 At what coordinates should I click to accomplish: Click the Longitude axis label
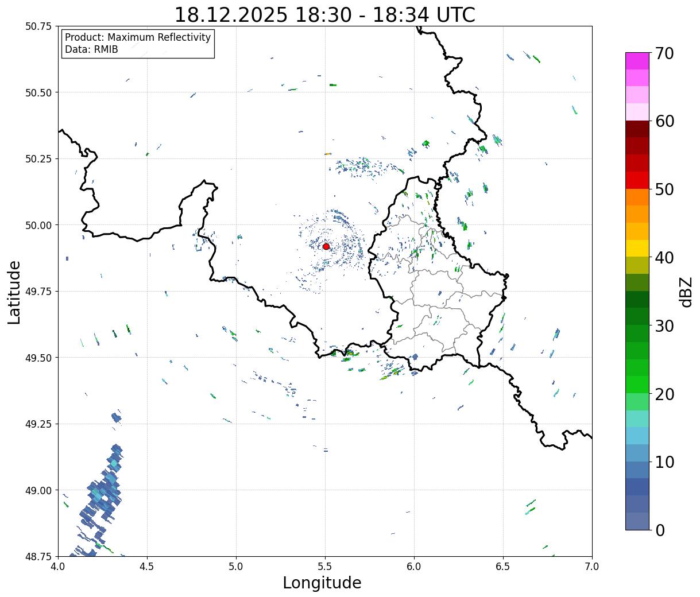pos(322,583)
